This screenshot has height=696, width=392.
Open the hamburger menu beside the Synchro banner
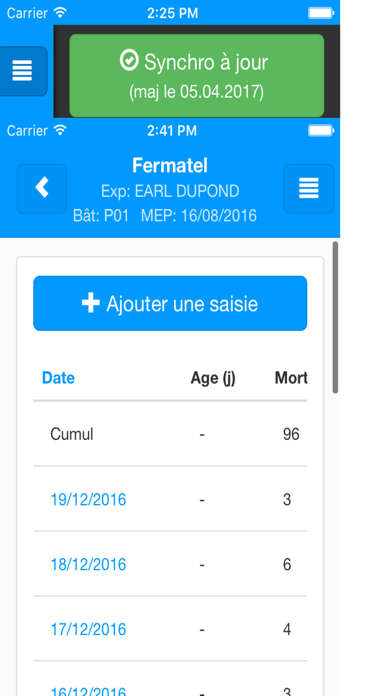pos(22,71)
